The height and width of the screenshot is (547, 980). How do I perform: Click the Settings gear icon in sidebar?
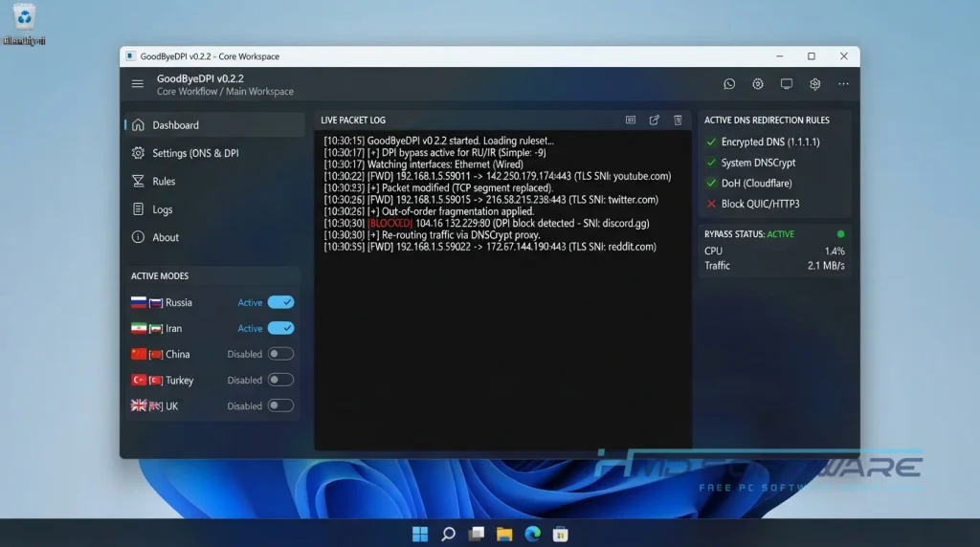(138, 153)
